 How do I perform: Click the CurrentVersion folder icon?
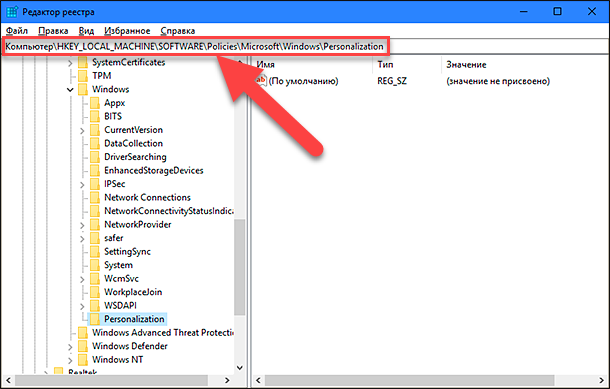95,130
